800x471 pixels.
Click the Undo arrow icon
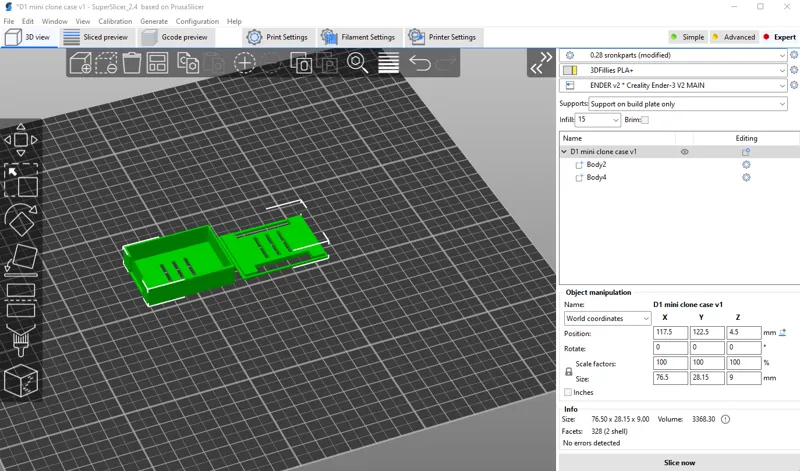[420, 63]
